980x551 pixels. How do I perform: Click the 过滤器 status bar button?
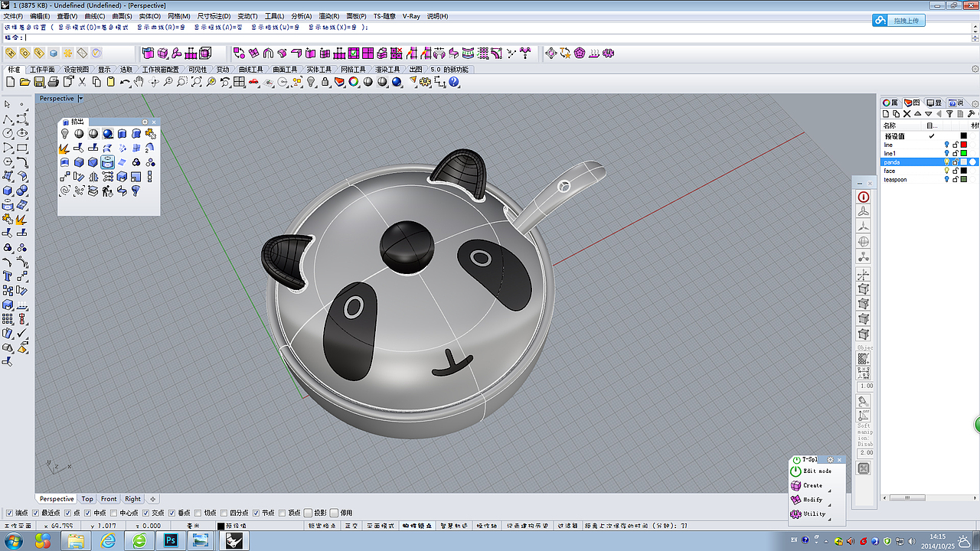coord(567,527)
